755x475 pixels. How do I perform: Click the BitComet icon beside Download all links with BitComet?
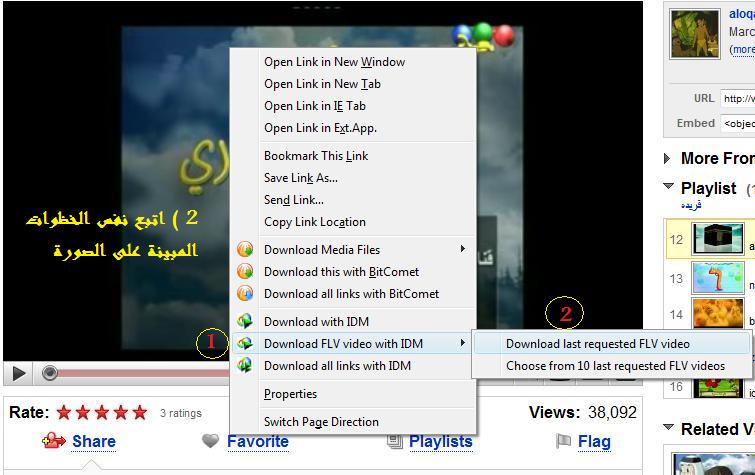click(x=245, y=293)
